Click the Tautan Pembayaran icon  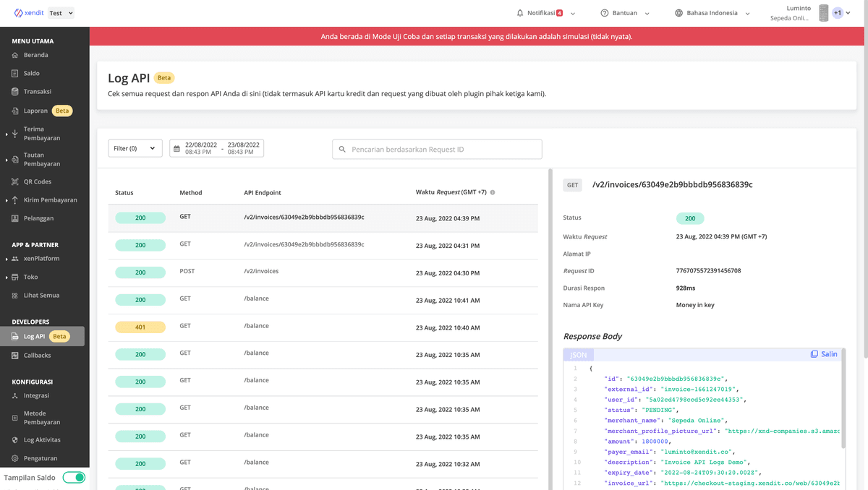(x=15, y=160)
